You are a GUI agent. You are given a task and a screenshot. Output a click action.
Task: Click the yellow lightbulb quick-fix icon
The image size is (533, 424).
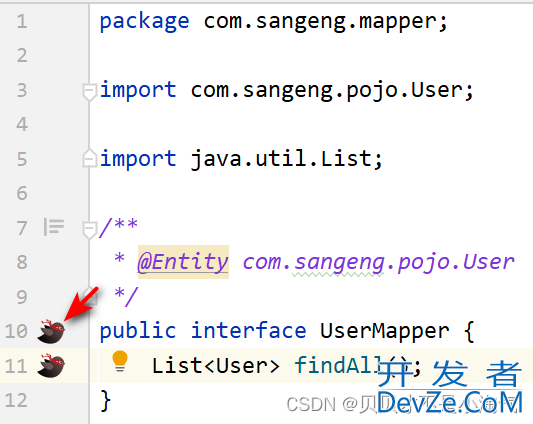click(x=120, y=361)
